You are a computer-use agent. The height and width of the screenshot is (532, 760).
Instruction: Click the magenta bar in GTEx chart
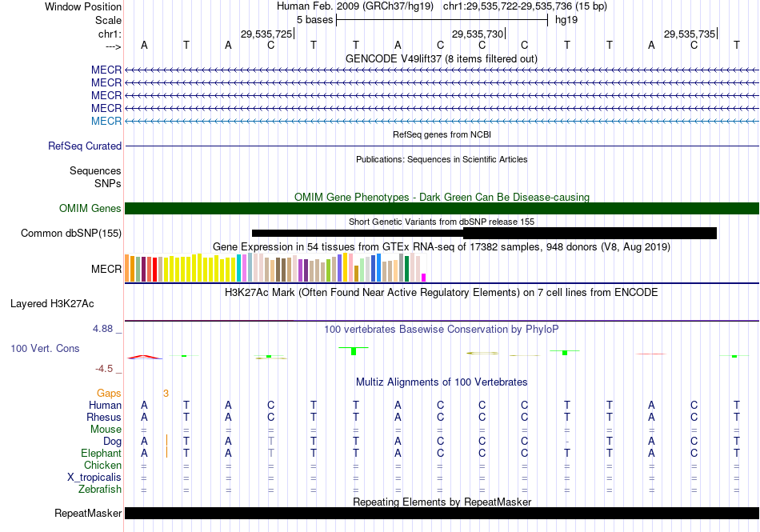click(424, 278)
